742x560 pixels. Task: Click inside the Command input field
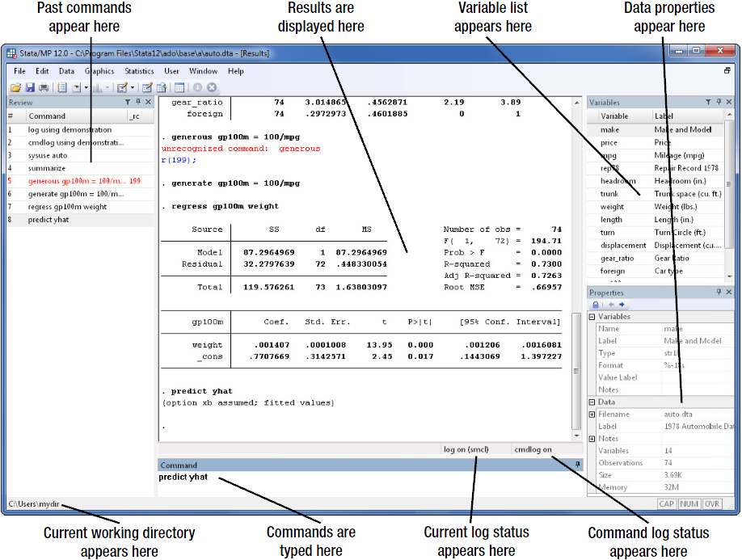coord(370,483)
